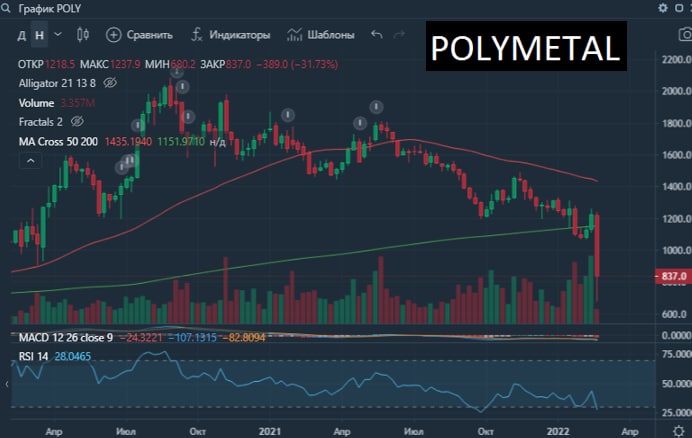Click the ЗАКР closing value 837.0
Image resolution: width=692 pixels, height=438 pixels.
(238, 64)
